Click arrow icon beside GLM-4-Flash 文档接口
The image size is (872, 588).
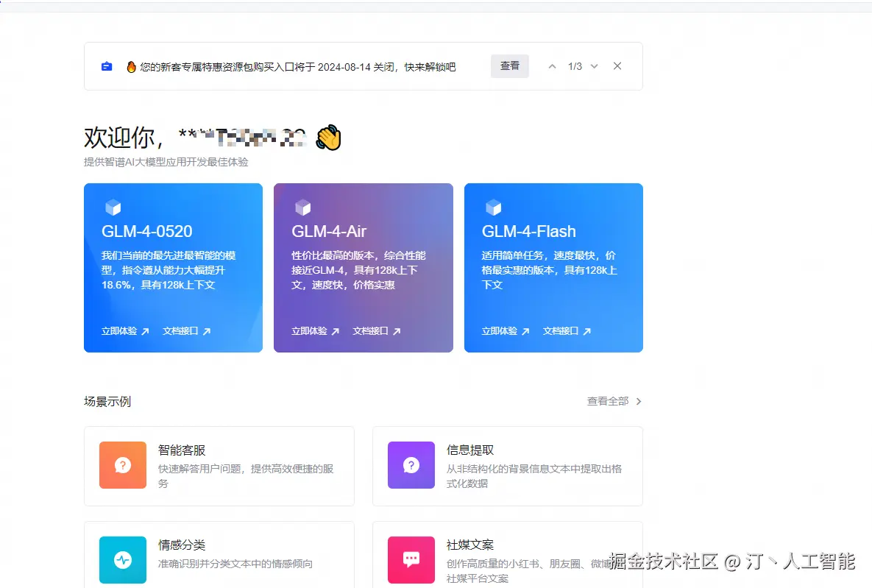click(586, 332)
